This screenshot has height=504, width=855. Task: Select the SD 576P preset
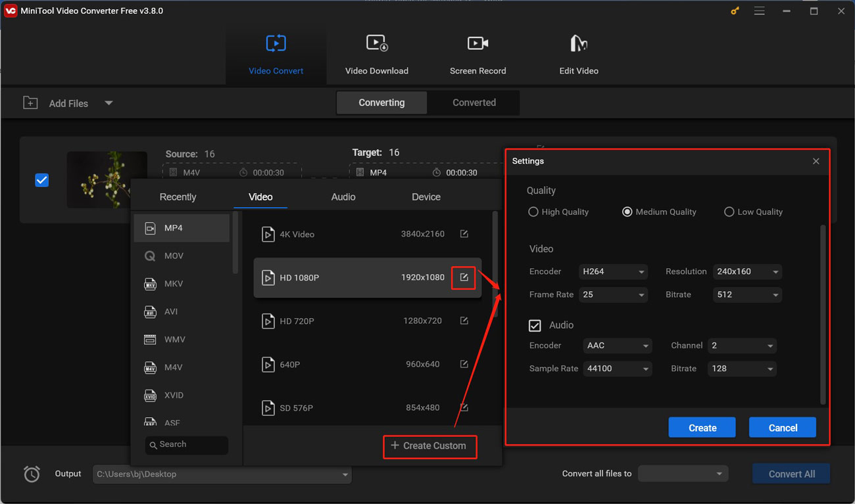[x=367, y=407]
